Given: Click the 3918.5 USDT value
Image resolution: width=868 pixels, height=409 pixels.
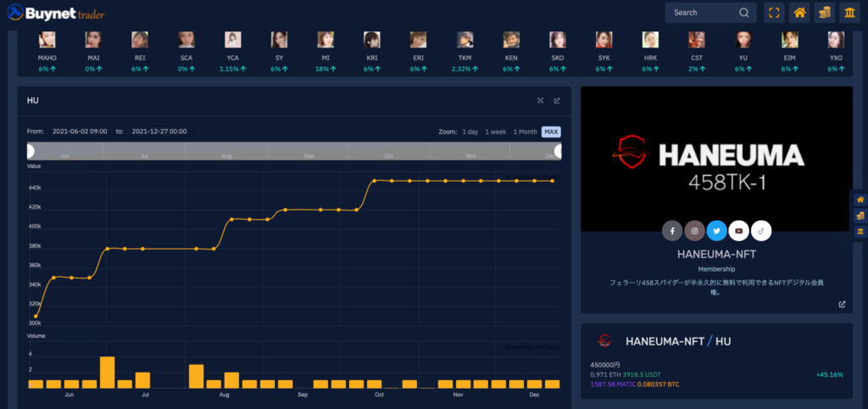Looking at the screenshot, I should tap(641, 375).
